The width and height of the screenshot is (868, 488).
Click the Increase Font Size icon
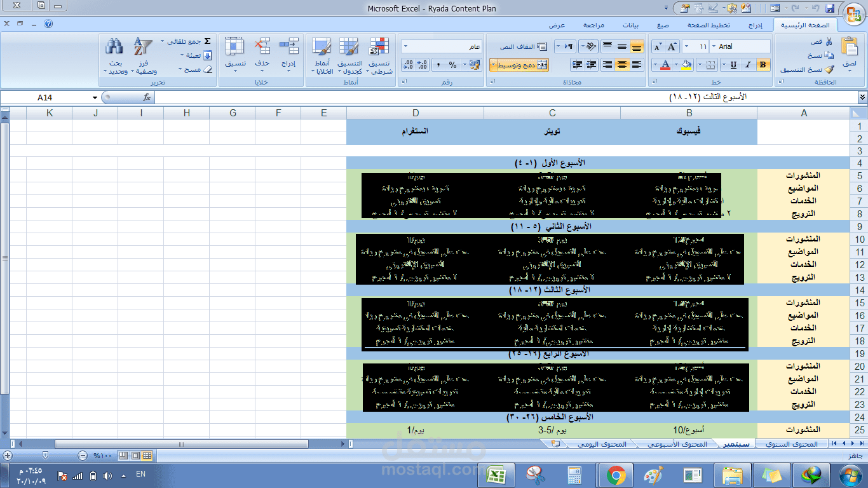point(672,46)
